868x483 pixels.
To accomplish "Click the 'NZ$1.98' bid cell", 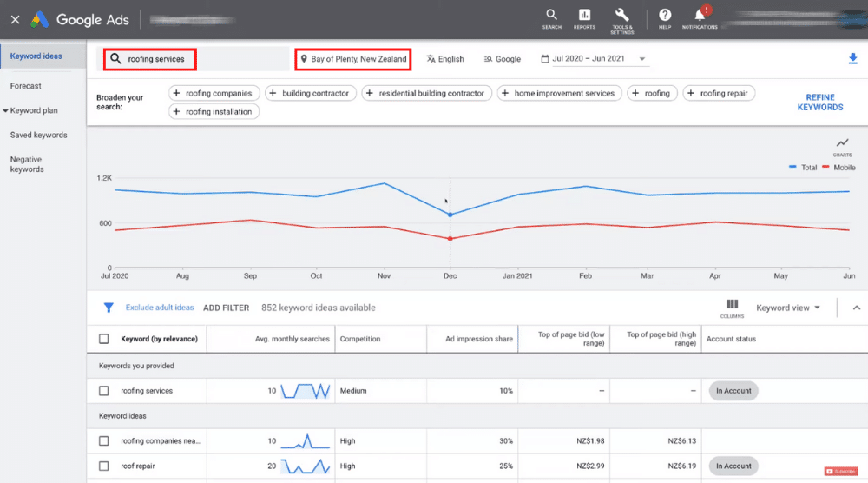I will [x=590, y=441].
